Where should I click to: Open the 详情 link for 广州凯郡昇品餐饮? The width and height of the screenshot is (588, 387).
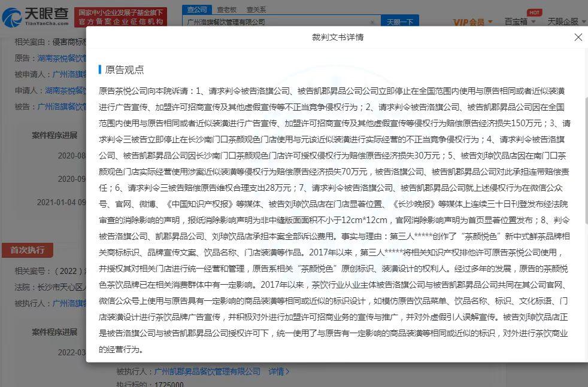coord(278,371)
